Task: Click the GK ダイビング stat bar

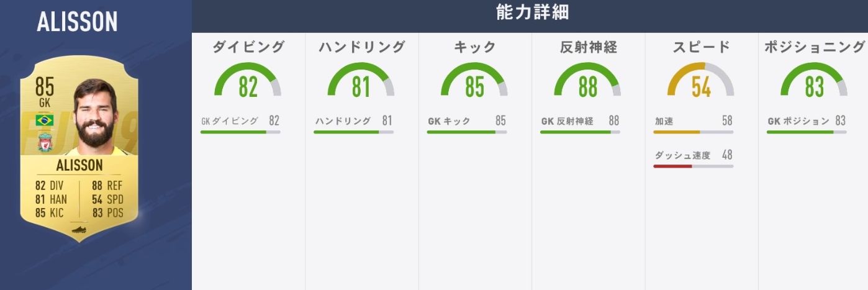Action: click(240, 132)
